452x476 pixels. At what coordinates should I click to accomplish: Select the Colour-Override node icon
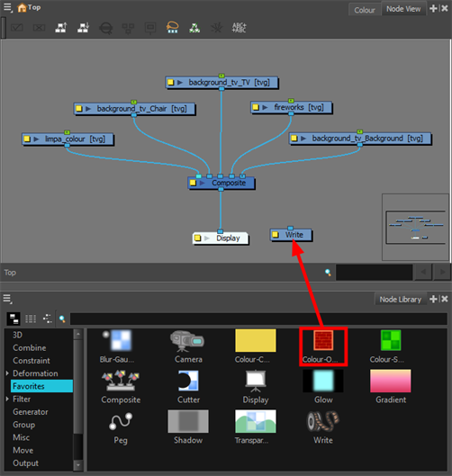click(323, 340)
